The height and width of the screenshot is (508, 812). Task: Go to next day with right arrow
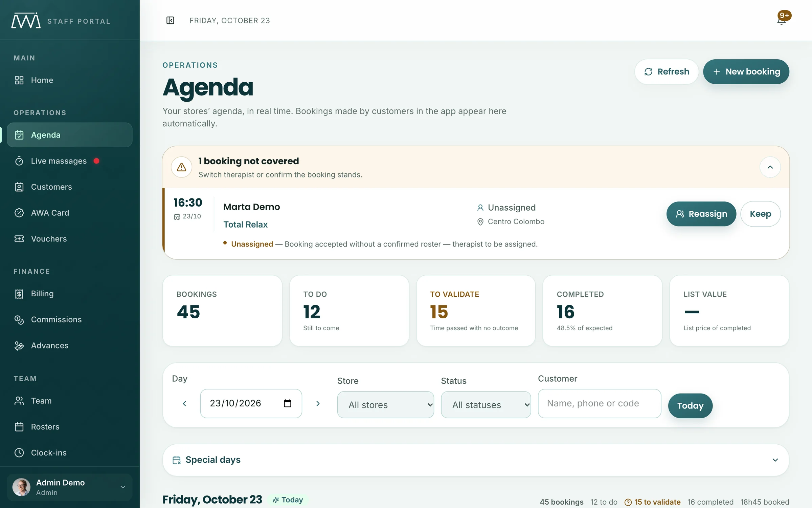[x=318, y=403]
